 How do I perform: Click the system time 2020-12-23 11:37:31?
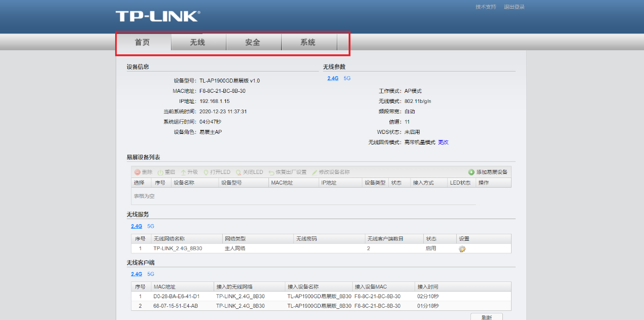(223, 112)
